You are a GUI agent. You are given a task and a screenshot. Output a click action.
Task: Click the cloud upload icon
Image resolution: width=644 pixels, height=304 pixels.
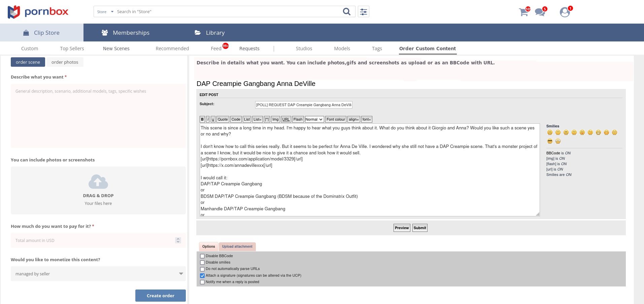coord(98,182)
